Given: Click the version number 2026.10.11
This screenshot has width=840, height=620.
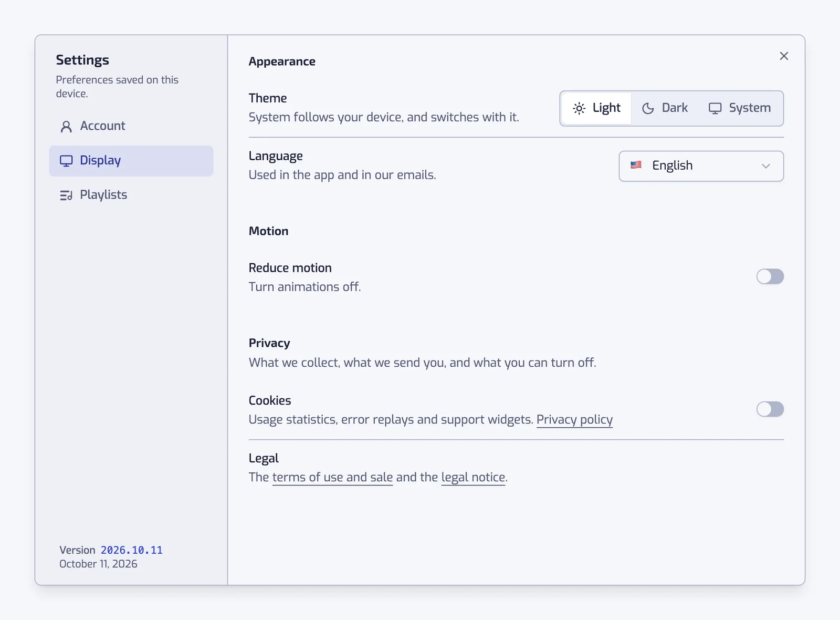Looking at the screenshot, I should coord(132,550).
